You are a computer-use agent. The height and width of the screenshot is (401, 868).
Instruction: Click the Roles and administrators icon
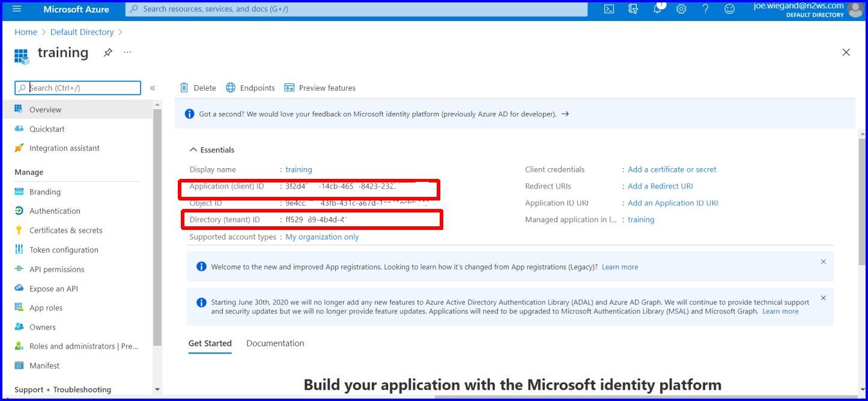point(19,346)
